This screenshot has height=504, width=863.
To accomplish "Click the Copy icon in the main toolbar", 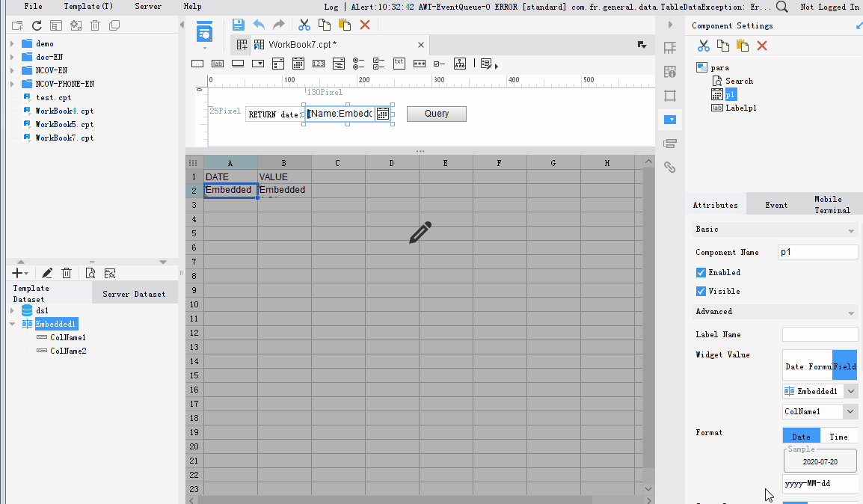I will click(x=324, y=25).
